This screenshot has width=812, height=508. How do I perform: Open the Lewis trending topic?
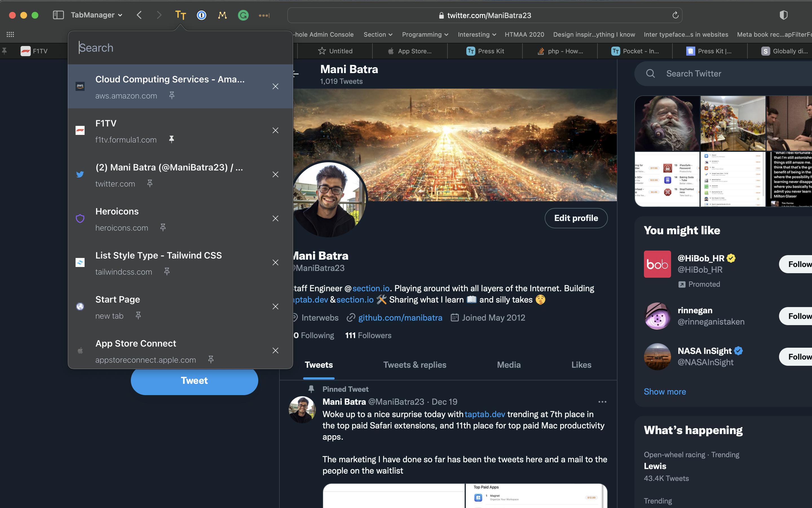point(655,466)
